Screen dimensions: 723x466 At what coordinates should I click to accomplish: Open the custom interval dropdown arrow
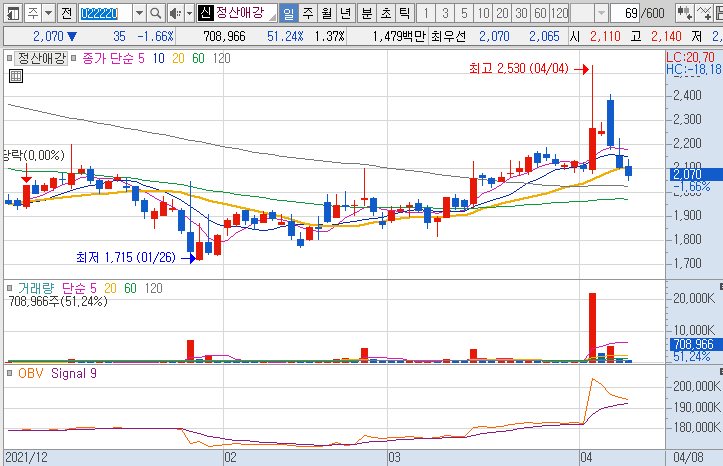[x=601, y=13]
